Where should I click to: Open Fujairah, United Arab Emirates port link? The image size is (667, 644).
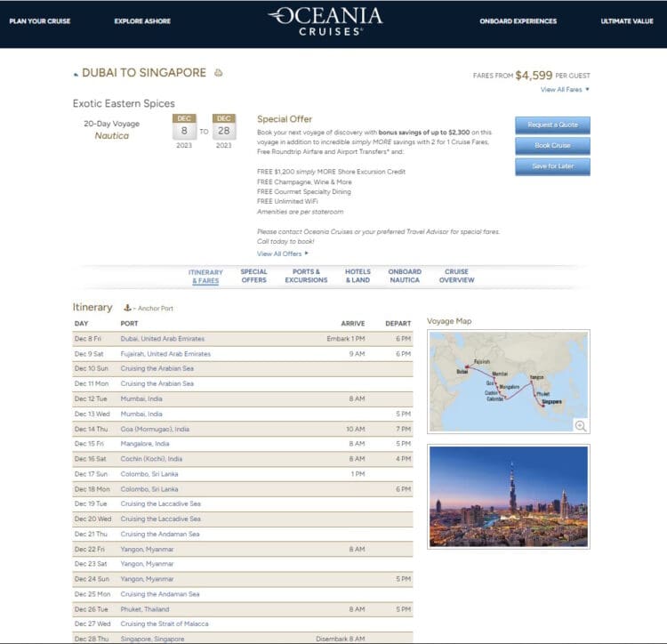click(165, 354)
